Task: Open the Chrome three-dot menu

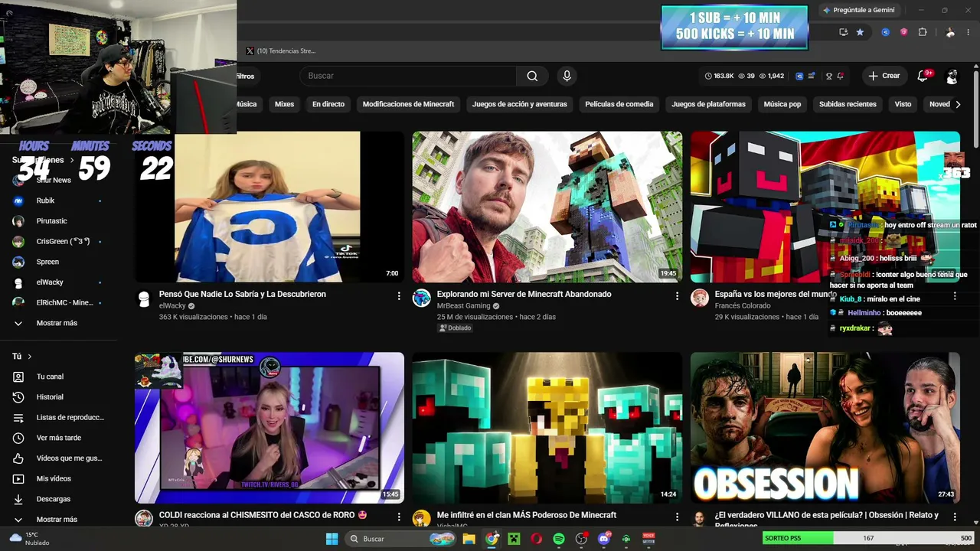Action: [x=969, y=32]
